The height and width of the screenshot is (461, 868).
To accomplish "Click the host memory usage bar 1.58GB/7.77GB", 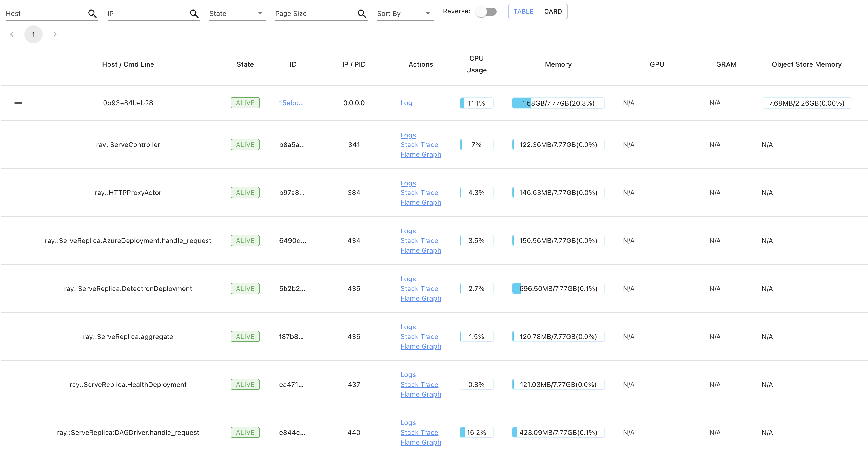I will pos(558,103).
